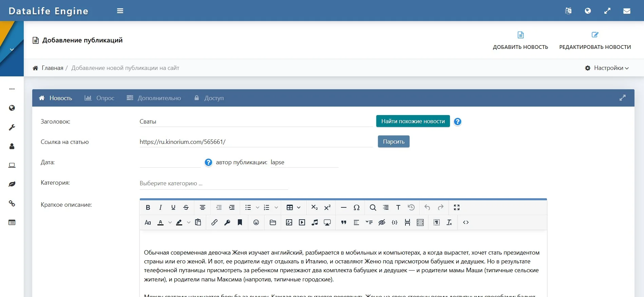This screenshot has width=644, height=297.
Task: Insert a bulleted list
Action: (x=248, y=207)
